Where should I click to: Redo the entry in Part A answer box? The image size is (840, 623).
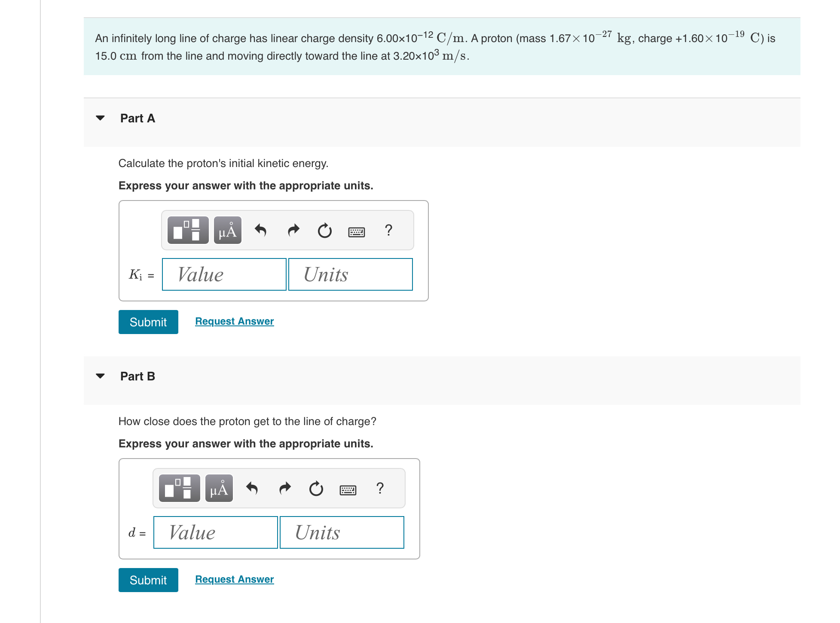(293, 231)
